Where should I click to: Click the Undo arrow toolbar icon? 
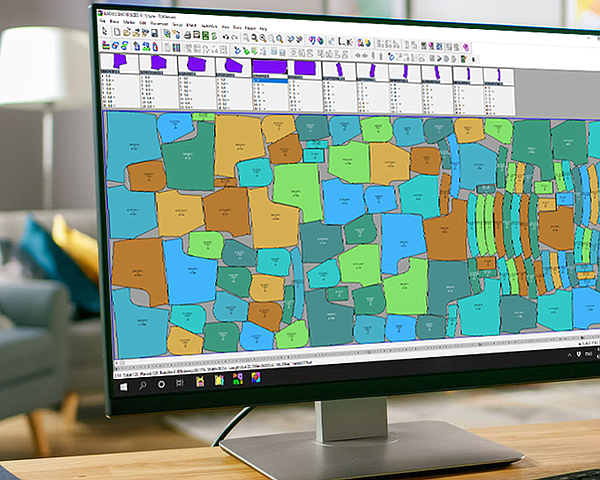(x=226, y=35)
